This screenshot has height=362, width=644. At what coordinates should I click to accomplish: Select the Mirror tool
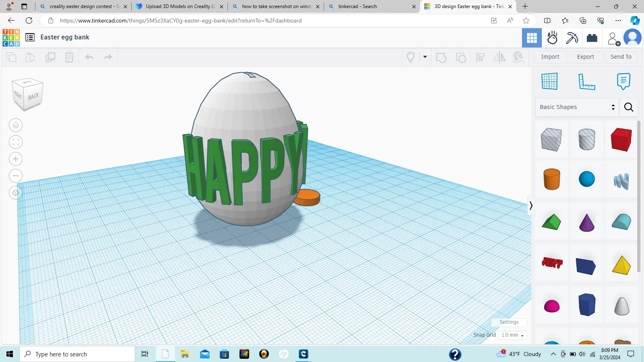click(x=500, y=57)
